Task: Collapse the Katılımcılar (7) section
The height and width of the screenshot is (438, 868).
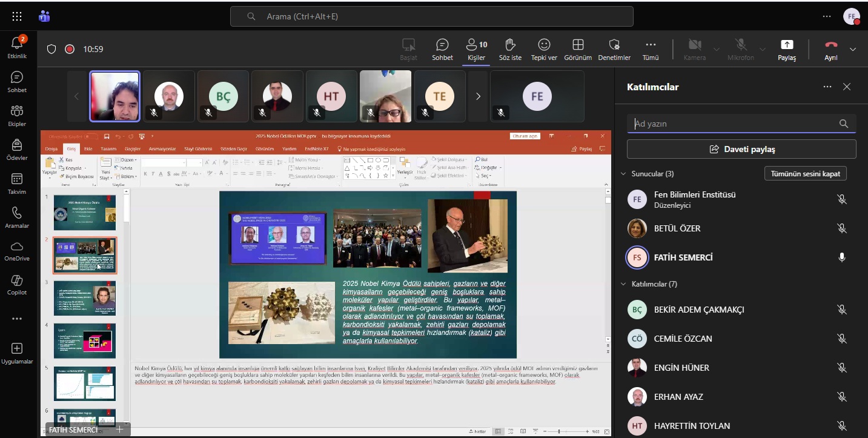Action: click(624, 284)
